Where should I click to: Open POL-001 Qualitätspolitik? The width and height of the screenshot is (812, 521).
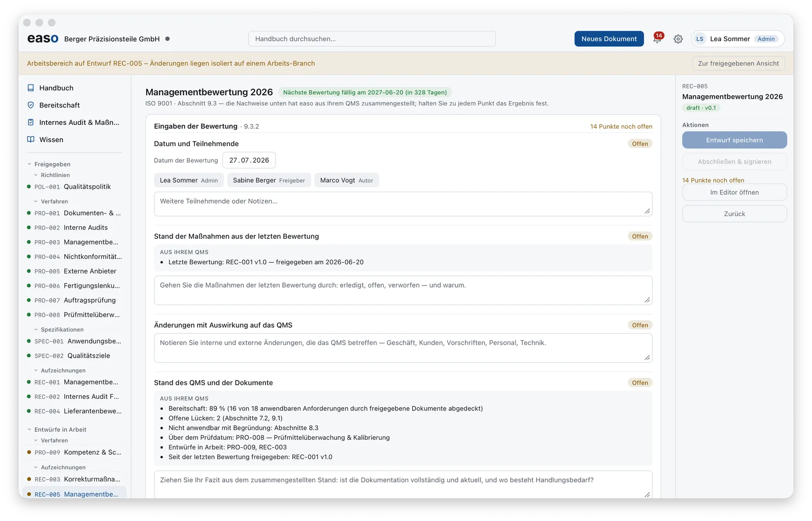75,187
